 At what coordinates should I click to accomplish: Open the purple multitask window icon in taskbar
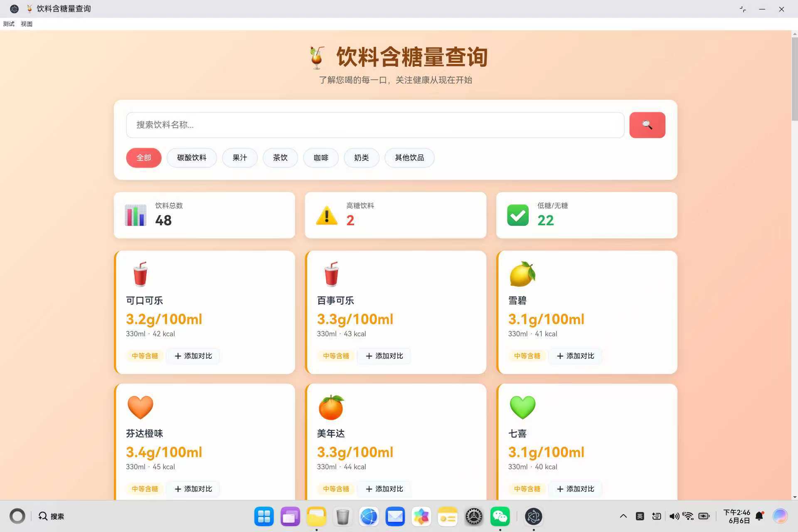290,517
